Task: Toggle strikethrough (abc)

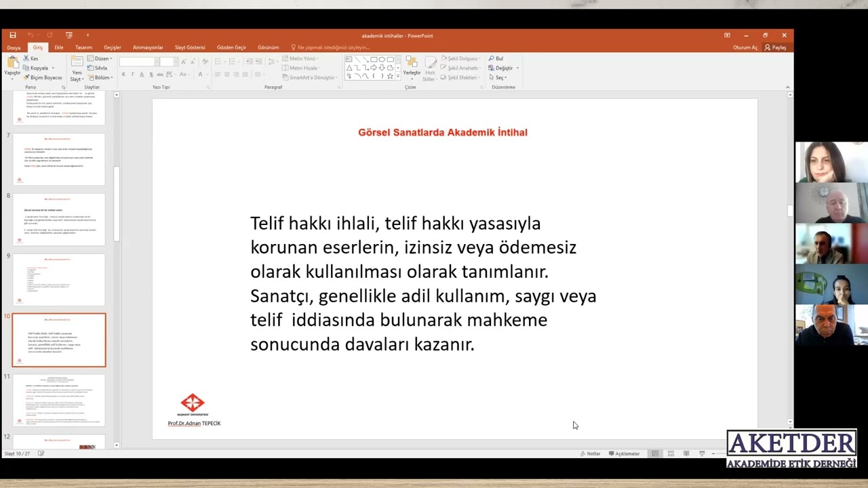Action: pos(160,74)
